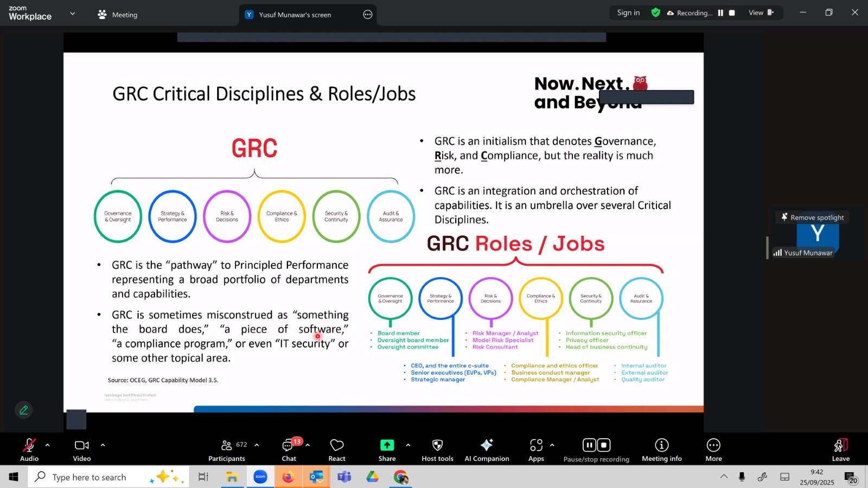Click the green Share screen icon

387,445
